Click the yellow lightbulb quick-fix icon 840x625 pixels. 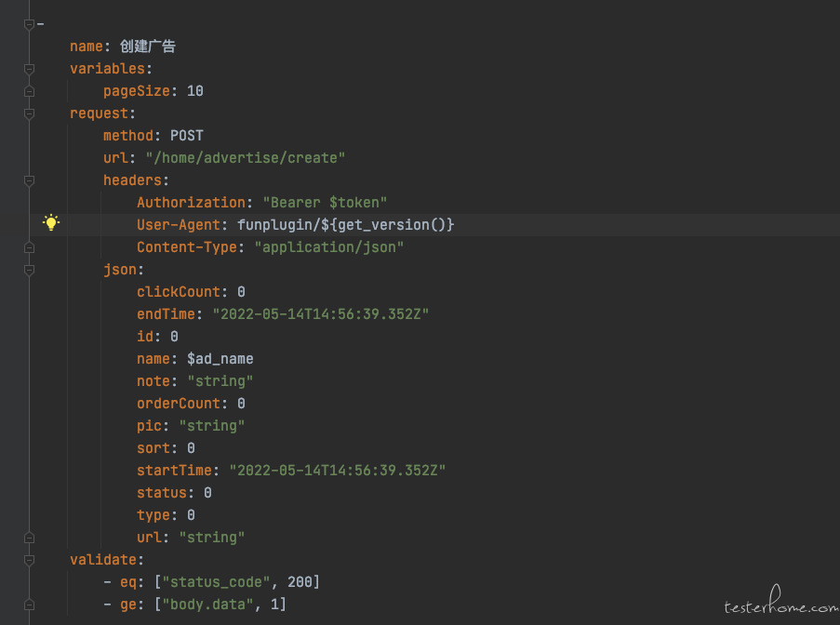click(51, 222)
